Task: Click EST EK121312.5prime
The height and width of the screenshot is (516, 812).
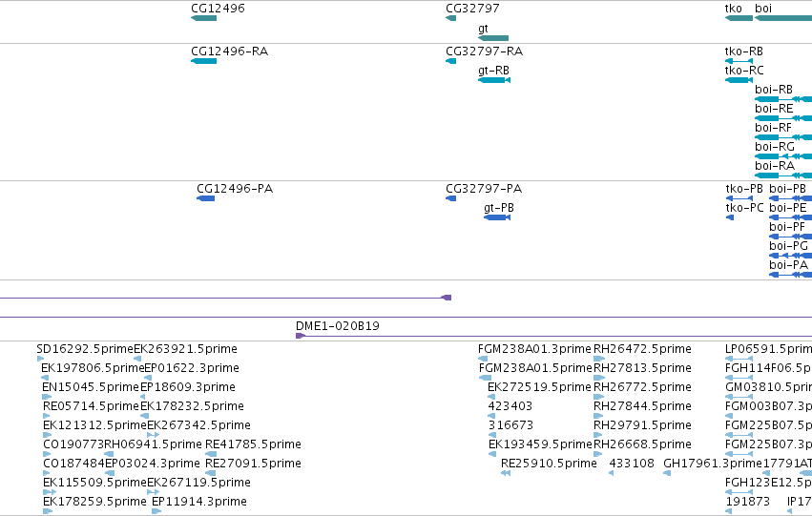Action: (x=94, y=426)
